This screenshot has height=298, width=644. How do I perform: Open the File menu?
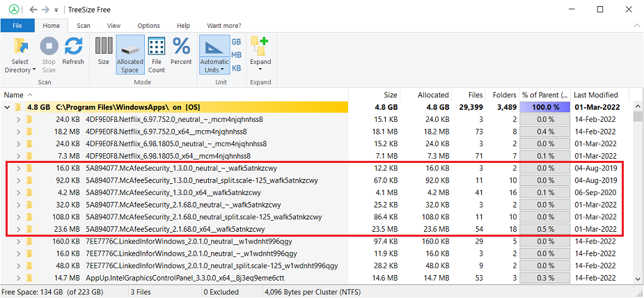(17, 26)
